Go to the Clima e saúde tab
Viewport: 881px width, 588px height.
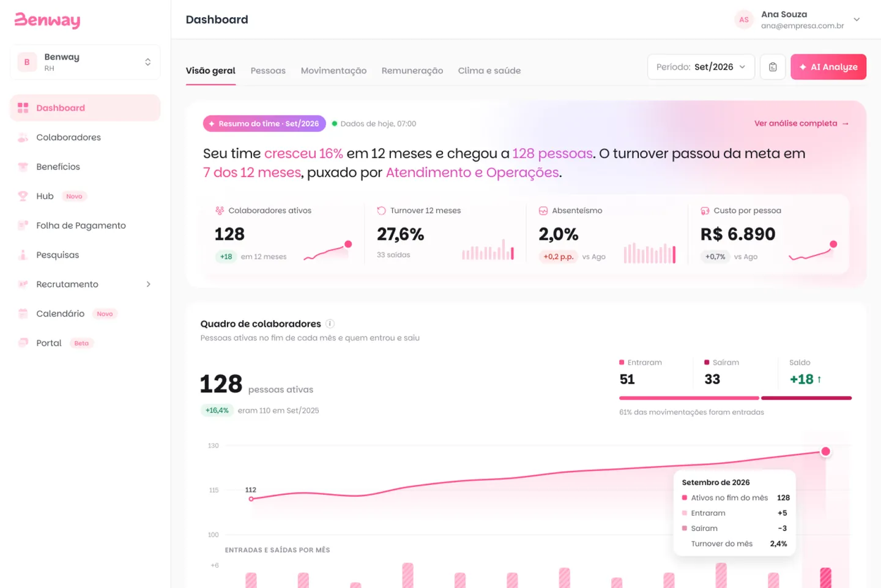pyautogui.click(x=489, y=70)
